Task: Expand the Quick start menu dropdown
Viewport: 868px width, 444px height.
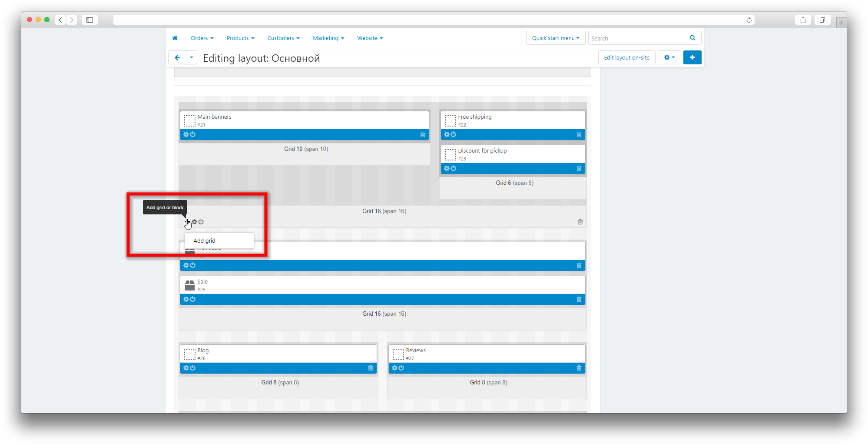Action: (555, 38)
